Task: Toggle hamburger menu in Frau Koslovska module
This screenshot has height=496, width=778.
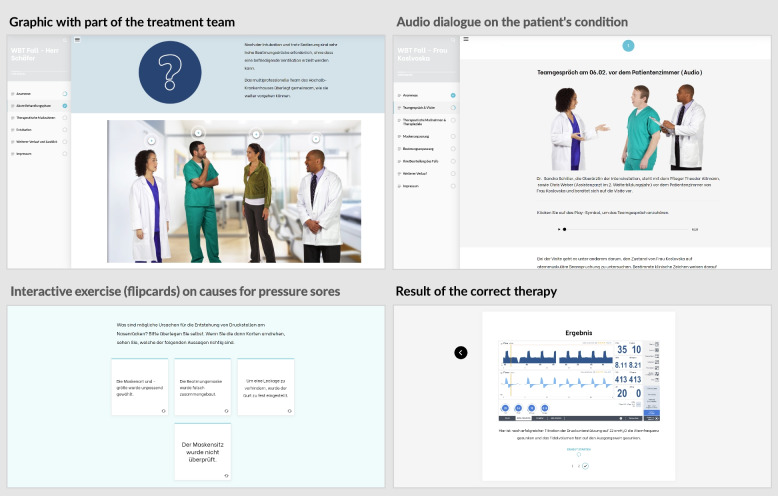Action: pos(466,39)
